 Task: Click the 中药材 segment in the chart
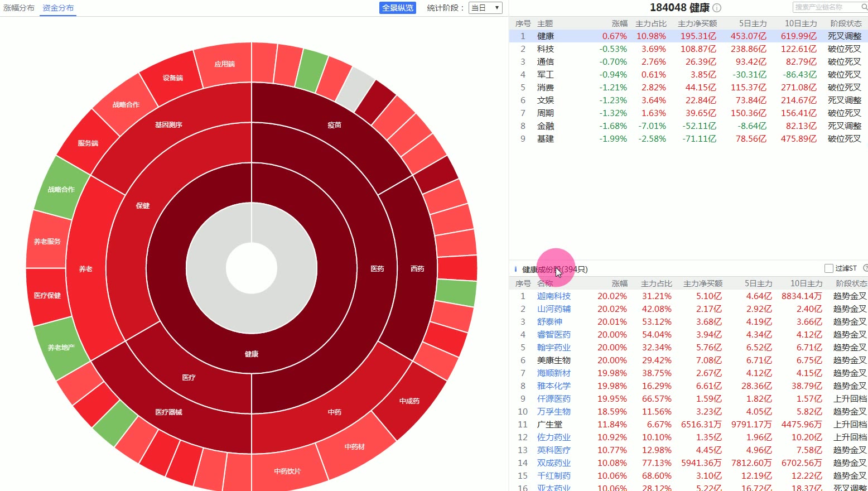(354, 446)
